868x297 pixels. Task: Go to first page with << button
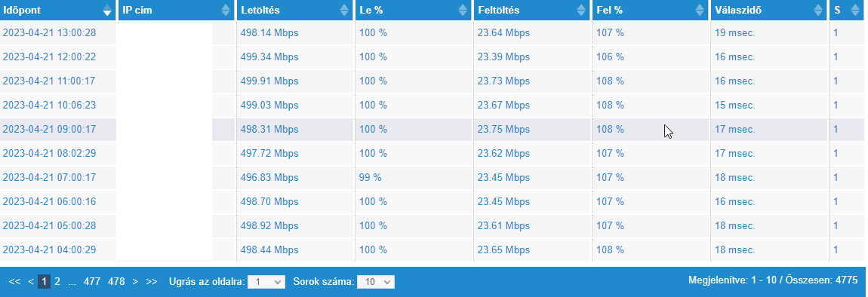[x=15, y=281]
